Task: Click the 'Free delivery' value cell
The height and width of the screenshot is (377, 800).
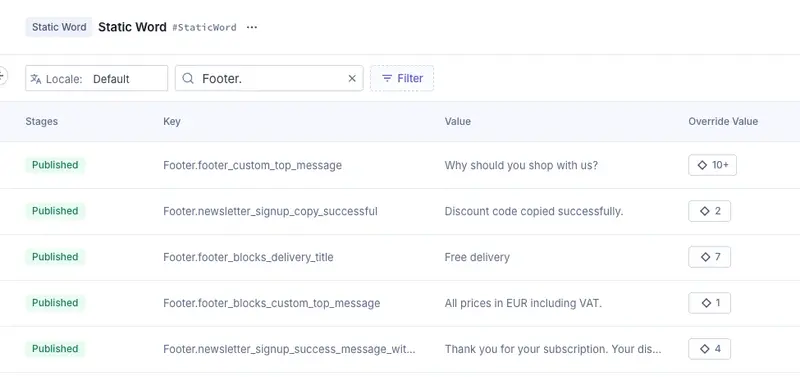Action: click(x=477, y=257)
